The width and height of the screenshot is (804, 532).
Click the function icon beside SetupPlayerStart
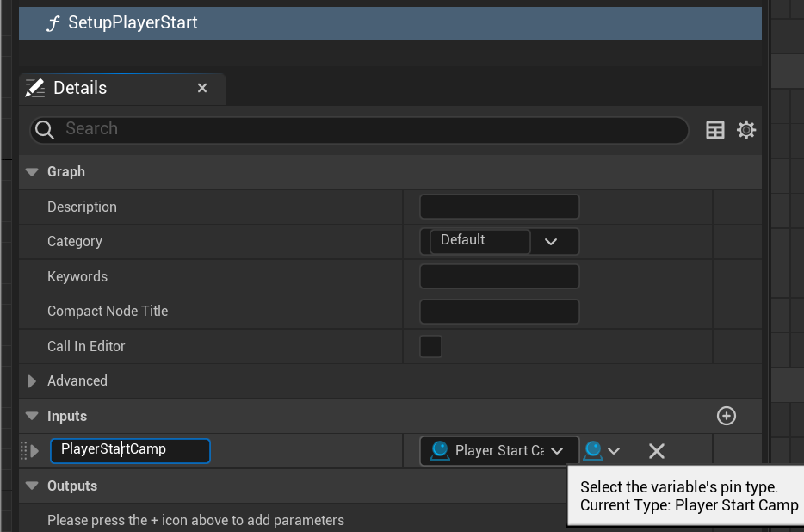53,23
